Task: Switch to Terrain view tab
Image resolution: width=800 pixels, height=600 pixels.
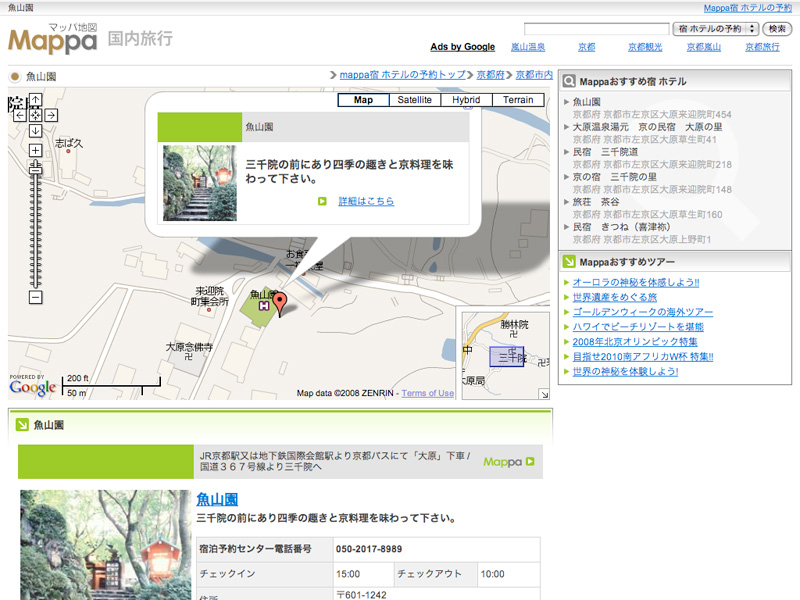Action: click(518, 100)
